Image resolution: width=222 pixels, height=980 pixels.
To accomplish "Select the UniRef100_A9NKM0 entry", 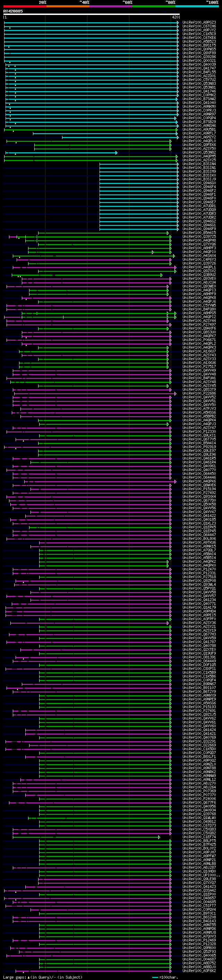I will [x=199, y=106].
